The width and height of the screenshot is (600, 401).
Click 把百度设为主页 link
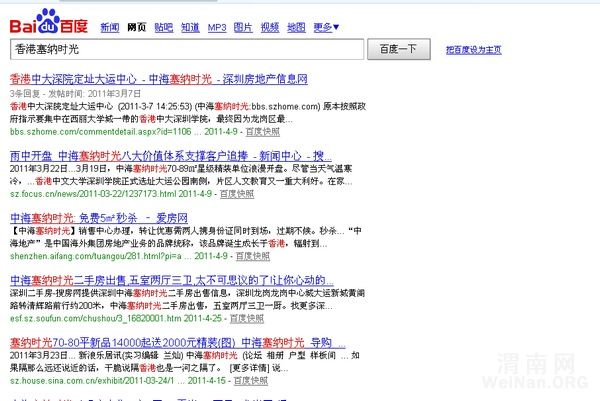474,50
